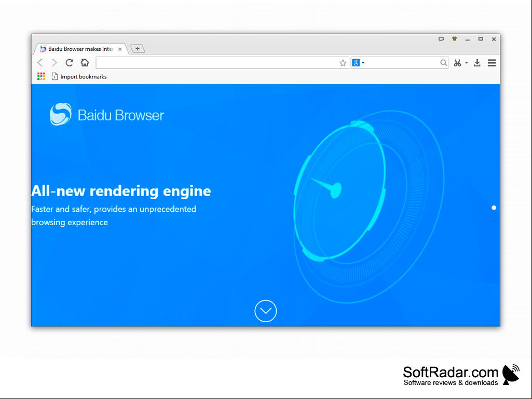This screenshot has height=399, width=532.
Task: Open the downloads manager
Action: coord(477,63)
